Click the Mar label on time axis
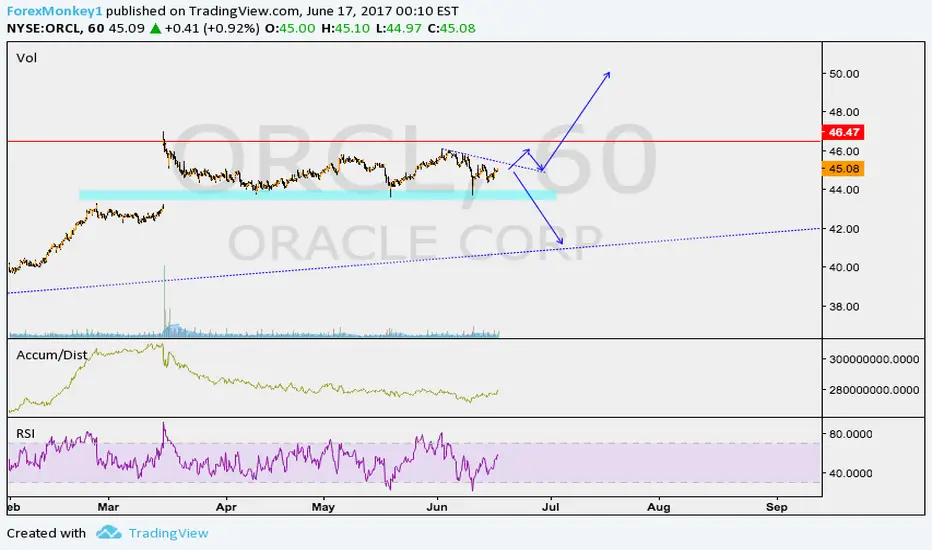 [x=108, y=507]
